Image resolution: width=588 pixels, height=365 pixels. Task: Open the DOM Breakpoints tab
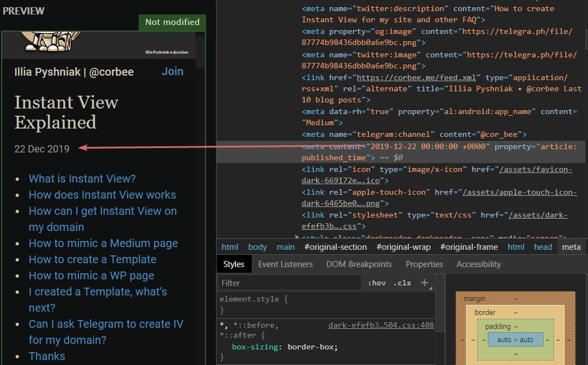(359, 264)
